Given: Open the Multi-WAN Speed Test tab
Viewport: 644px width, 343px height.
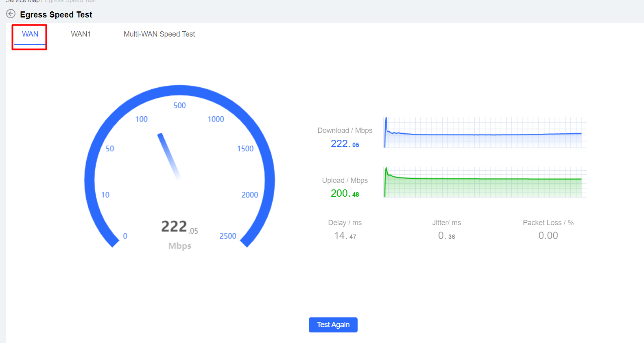Looking at the screenshot, I should click(x=159, y=34).
